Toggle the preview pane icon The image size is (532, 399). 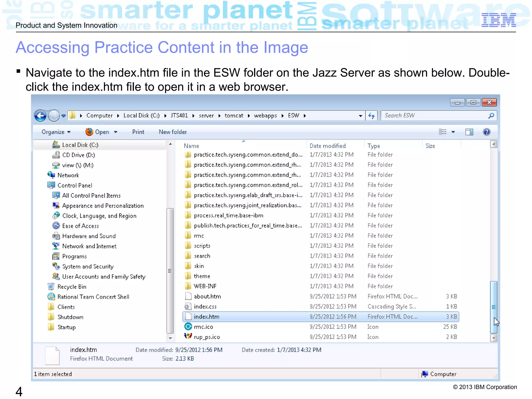pyautogui.click(x=469, y=132)
